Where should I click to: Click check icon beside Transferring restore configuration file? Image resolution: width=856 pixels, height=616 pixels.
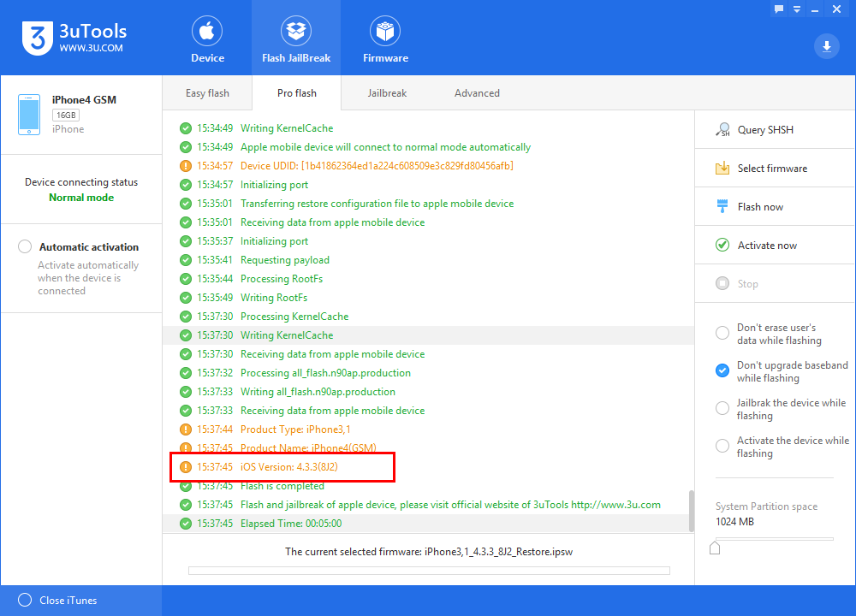186,204
